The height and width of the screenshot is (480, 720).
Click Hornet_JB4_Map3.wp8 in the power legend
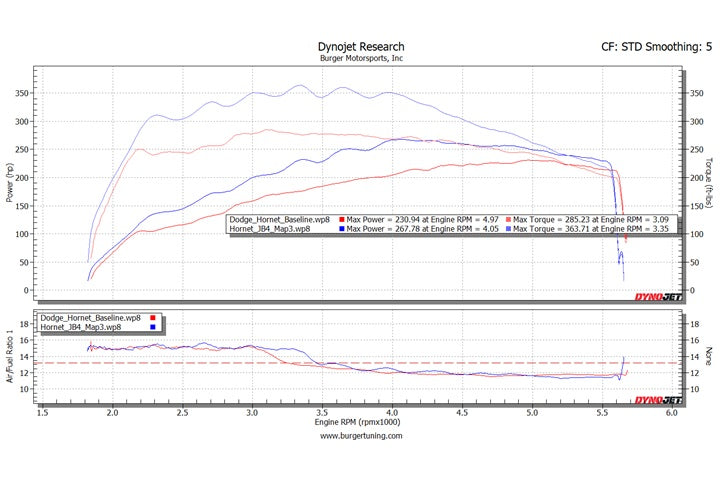(270, 229)
